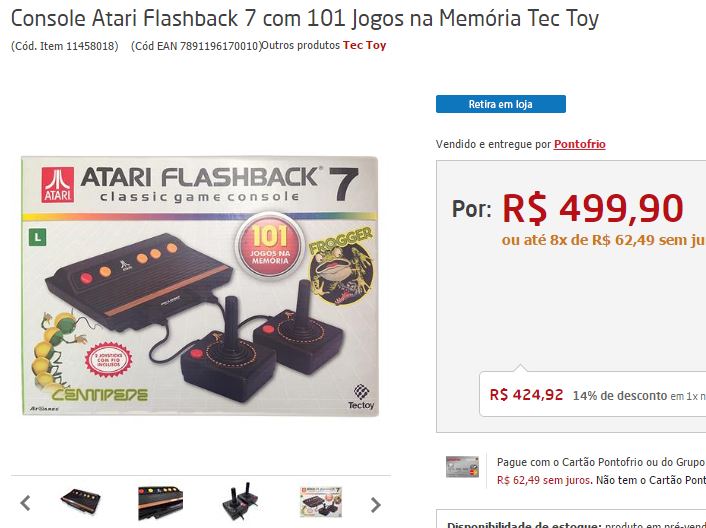This screenshot has width=706, height=528.
Task: Click the product title heading
Action: point(305,18)
